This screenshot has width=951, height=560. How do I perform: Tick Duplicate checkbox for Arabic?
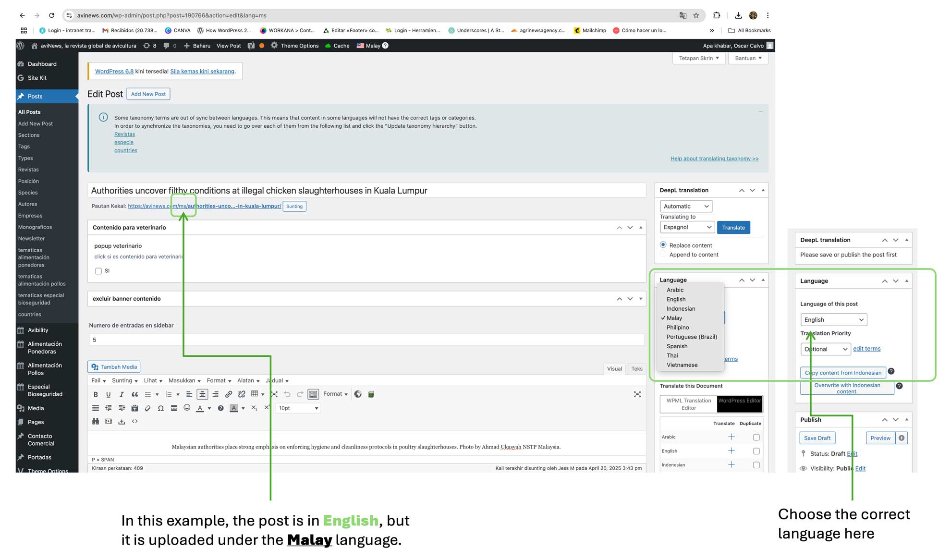(x=756, y=438)
